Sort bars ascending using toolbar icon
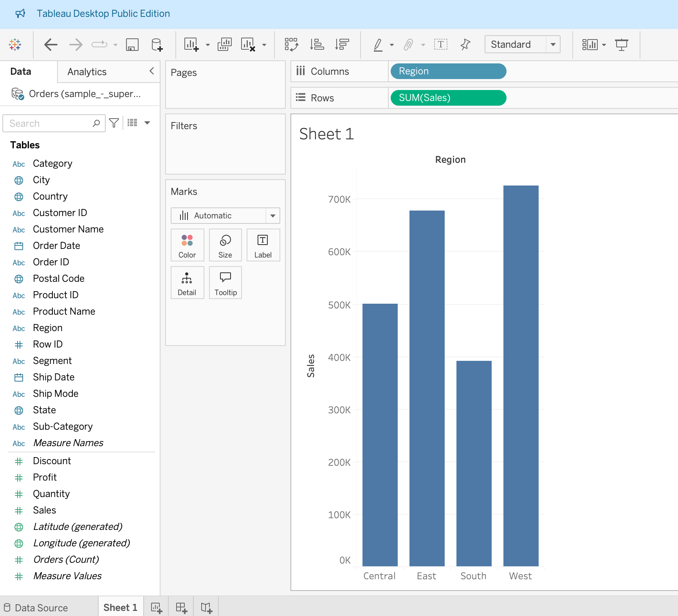 pos(317,45)
